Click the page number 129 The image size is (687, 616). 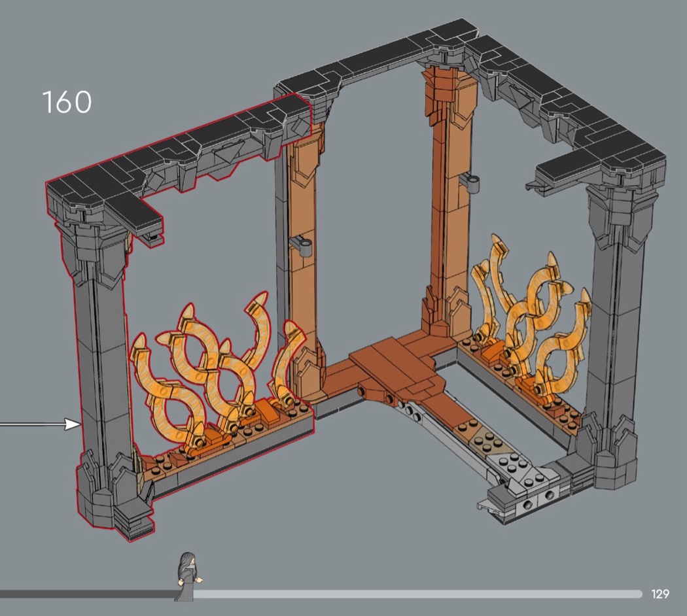tap(660, 594)
